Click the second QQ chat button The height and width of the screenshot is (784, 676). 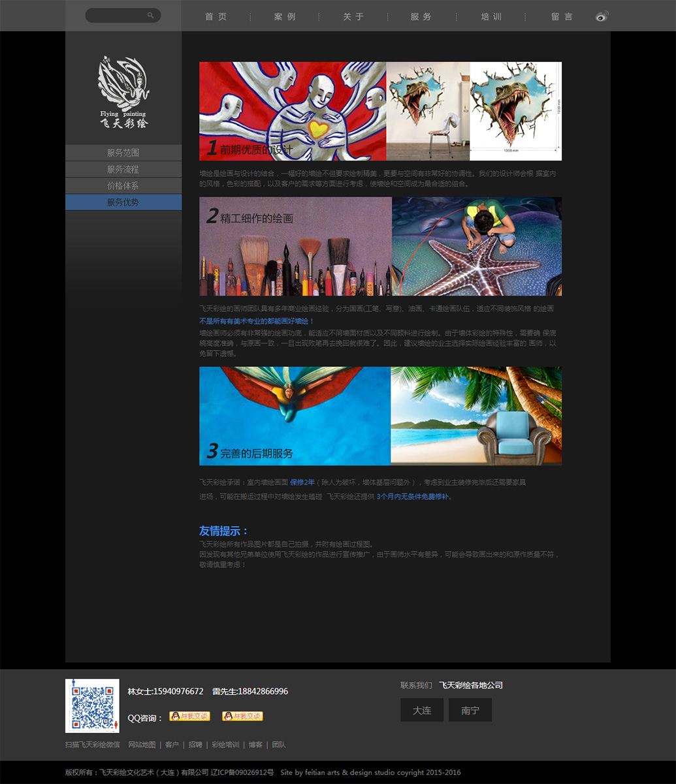point(242,716)
